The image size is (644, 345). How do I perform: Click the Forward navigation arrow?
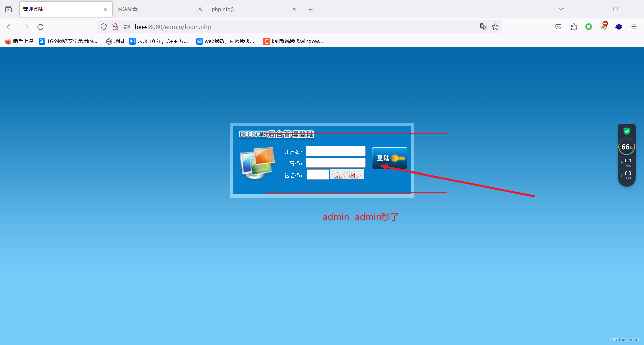tap(25, 27)
